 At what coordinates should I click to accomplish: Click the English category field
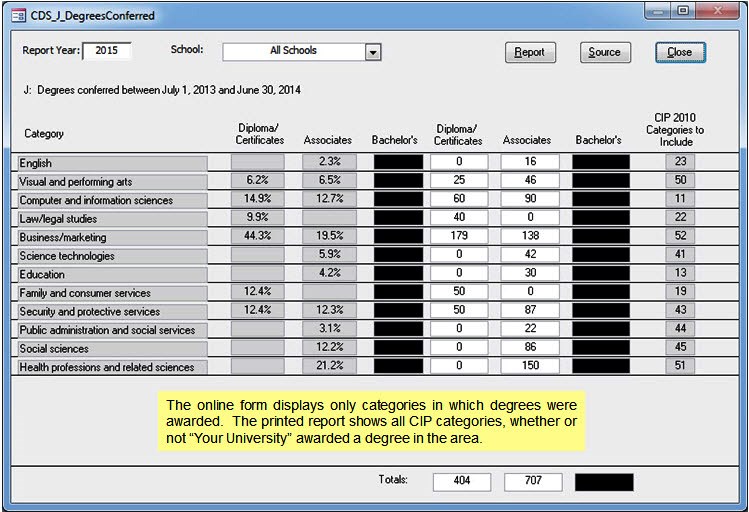click(x=113, y=163)
